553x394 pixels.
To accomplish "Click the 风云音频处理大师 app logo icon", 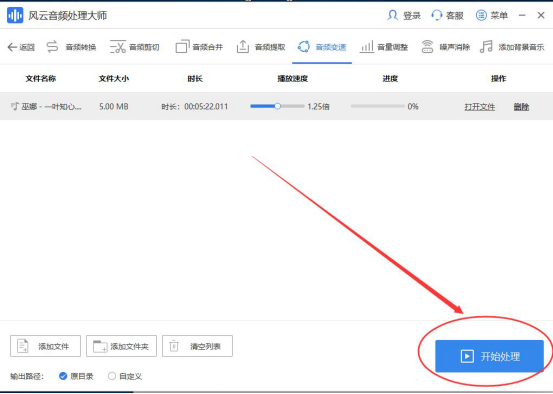I will (x=15, y=15).
